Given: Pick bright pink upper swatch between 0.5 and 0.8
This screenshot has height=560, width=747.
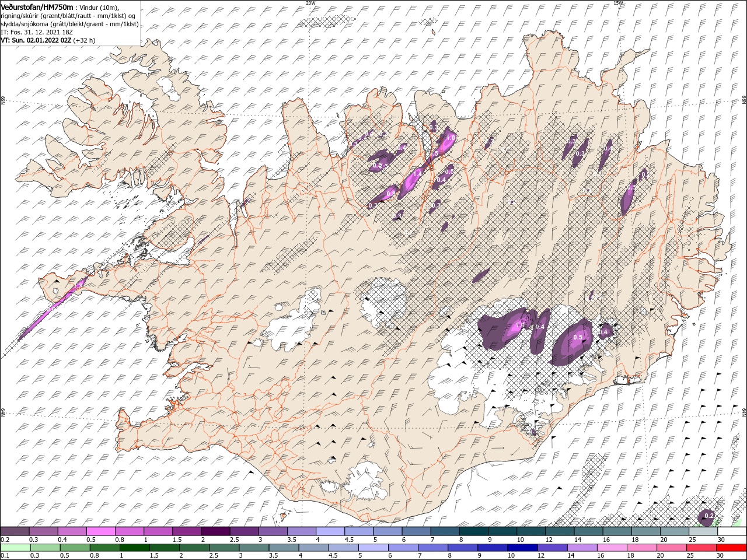Looking at the screenshot, I should (100, 531).
